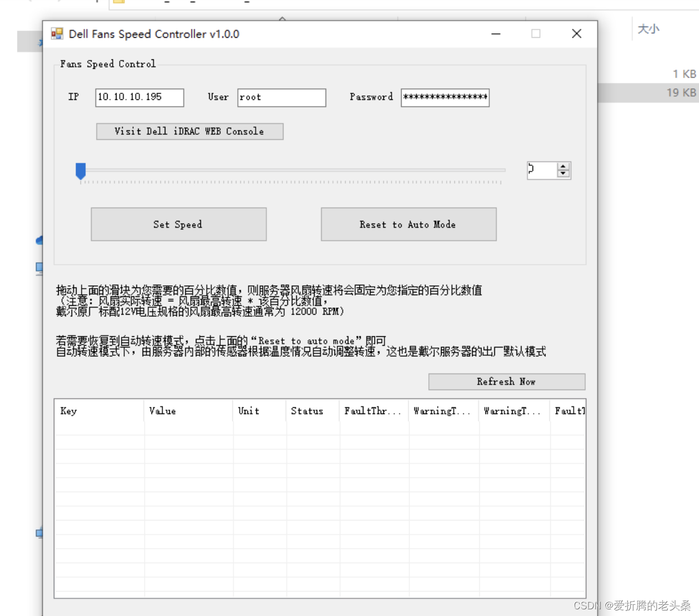Refresh sensor data with Refresh Now
This screenshot has height=616, width=699.
click(506, 381)
